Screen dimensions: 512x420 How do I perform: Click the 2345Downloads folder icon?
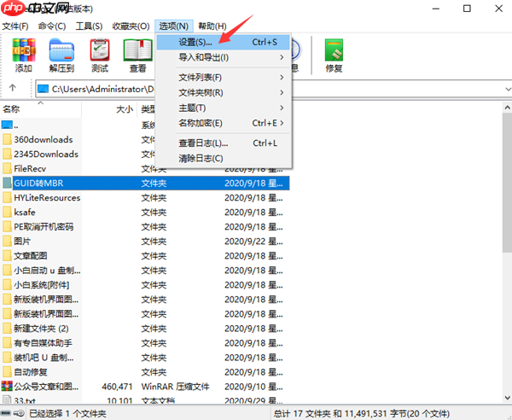point(7,154)
